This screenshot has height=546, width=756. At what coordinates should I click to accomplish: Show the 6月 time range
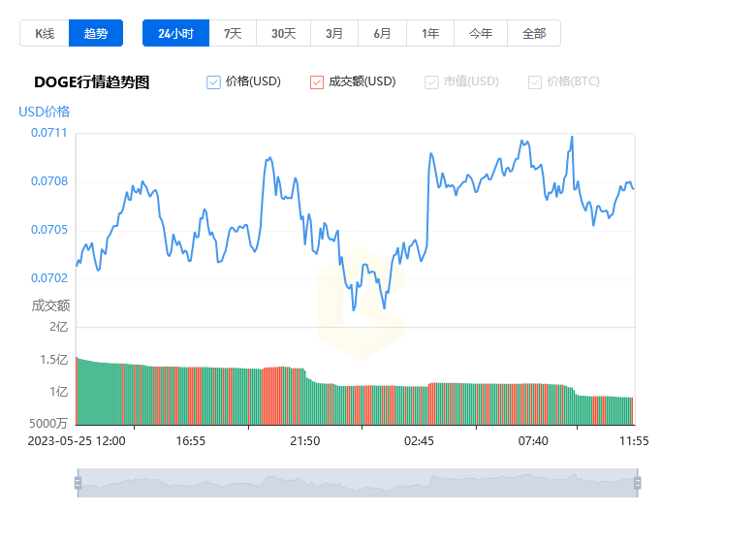point(383,33)
